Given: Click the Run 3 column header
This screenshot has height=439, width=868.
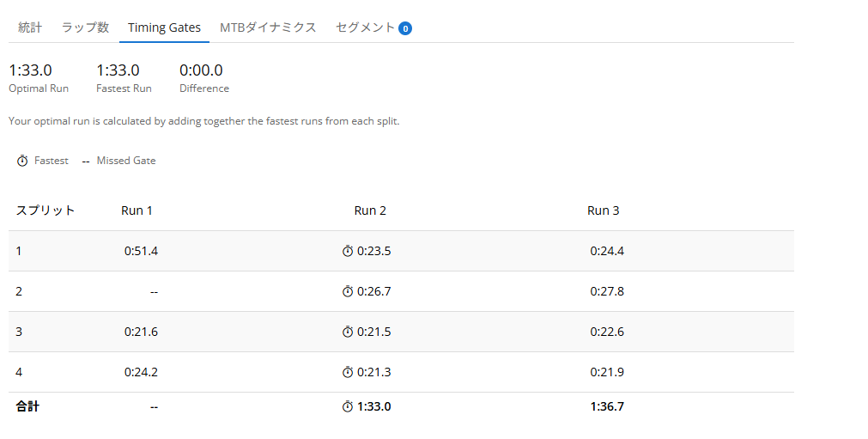Looking at the screenshot, I should (x=604, y=210).
